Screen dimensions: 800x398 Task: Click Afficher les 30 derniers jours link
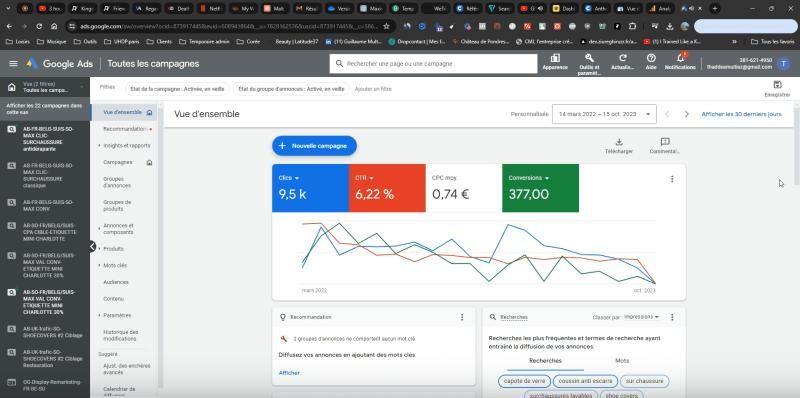click(741, 114)
